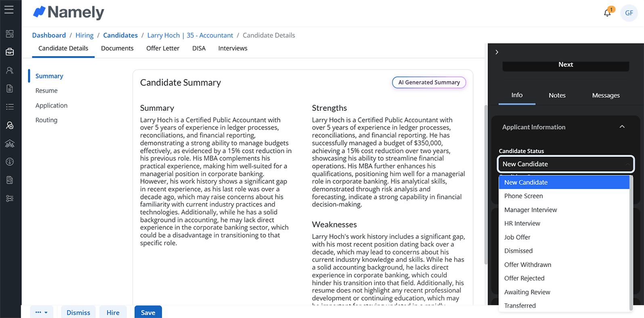644x318 pixels.
Task: Open the briefcase hiring sidebar icon
Action: pos(10,52)
